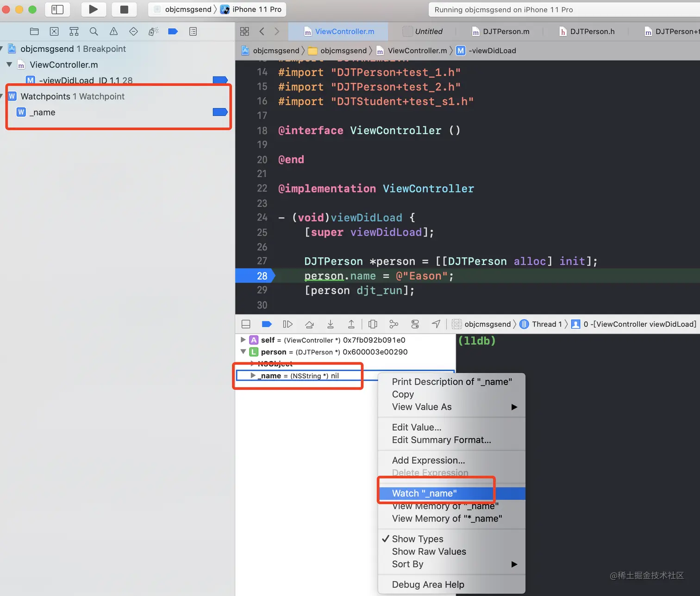This screenshot has width=700, height=596.
Task: Choose the iPhone 11 Pro destination
Action: (x=251, y=9)
